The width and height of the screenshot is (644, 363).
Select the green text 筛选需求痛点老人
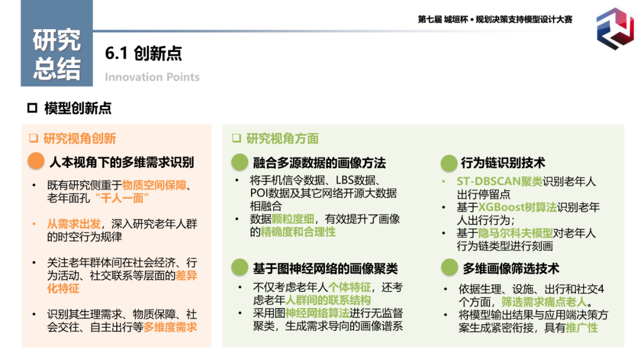click(544, 302)
